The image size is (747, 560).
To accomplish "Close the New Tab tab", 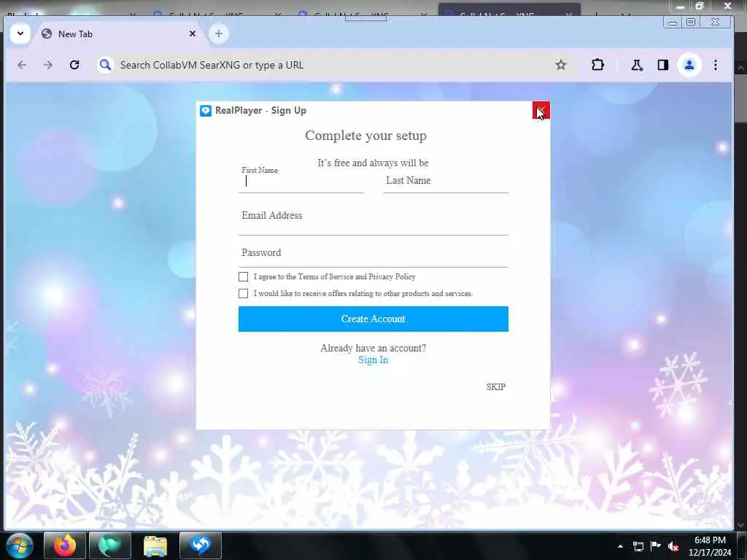I will [x=193, y=34].
